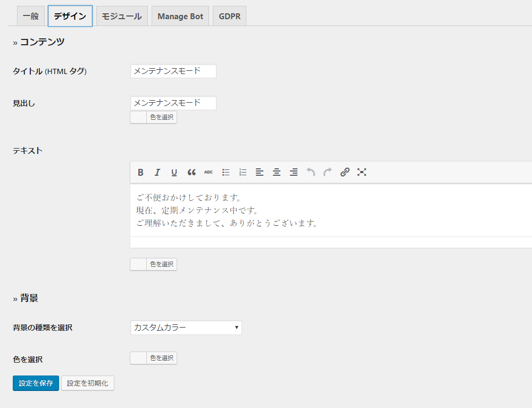Screen dimensions: 532x408
Task: Switch to the 一般 tab
Action: tap(31, 16)
